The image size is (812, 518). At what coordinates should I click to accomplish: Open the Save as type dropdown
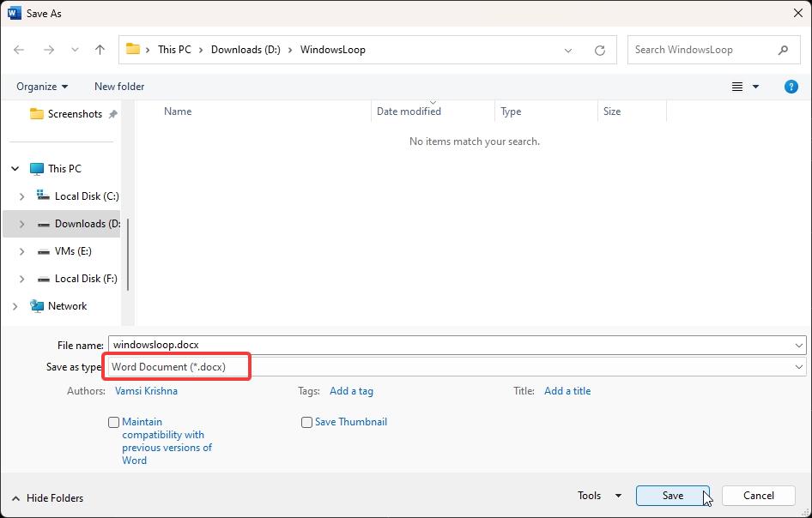coord(798,366)
